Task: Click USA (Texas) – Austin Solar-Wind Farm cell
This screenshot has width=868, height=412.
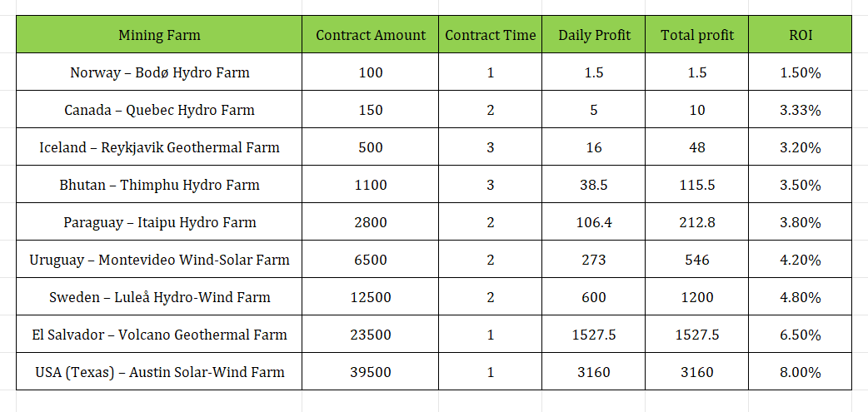Action: 159,372
